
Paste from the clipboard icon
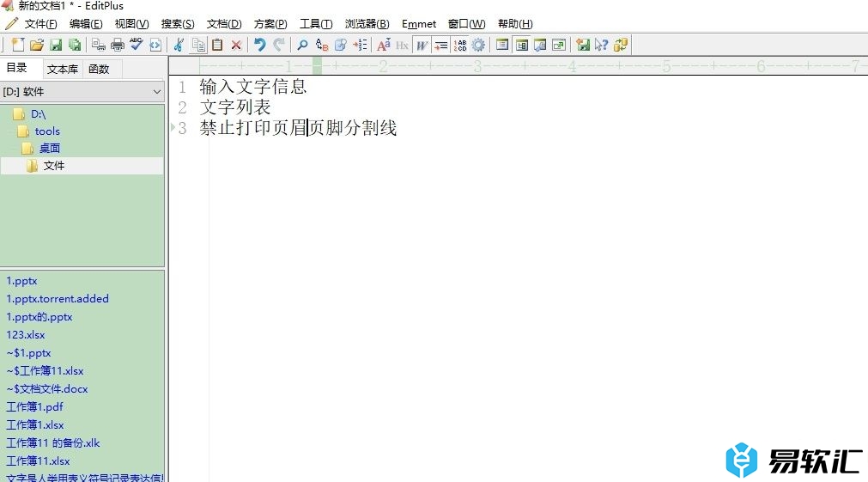(x=217, y=45)
